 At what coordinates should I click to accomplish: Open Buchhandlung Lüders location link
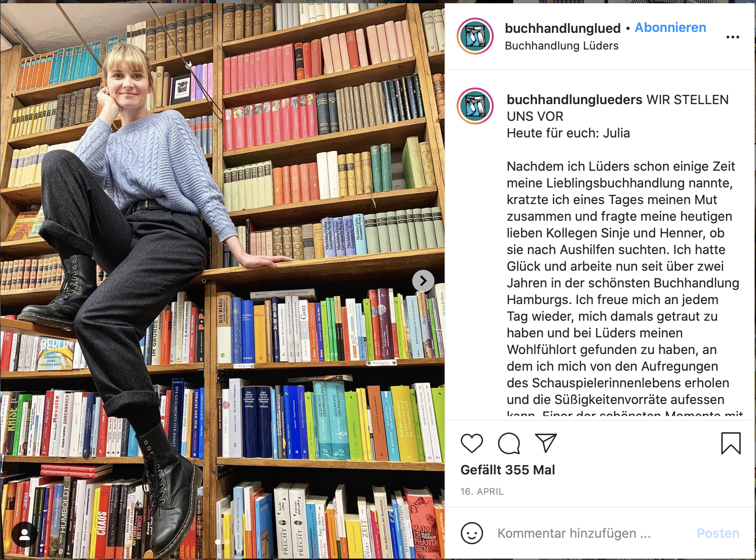coord(562,46)
